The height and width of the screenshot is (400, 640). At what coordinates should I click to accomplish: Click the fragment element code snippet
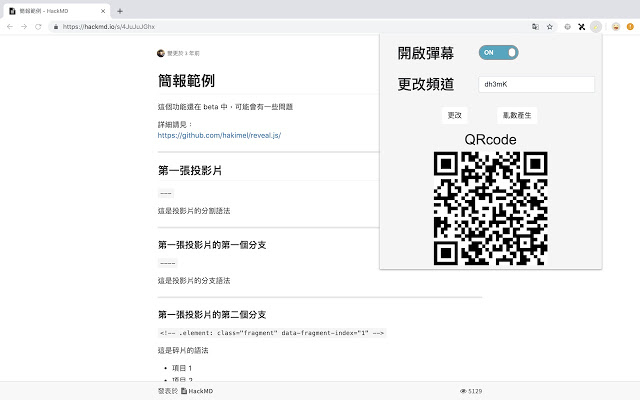(x=272, y=333)
